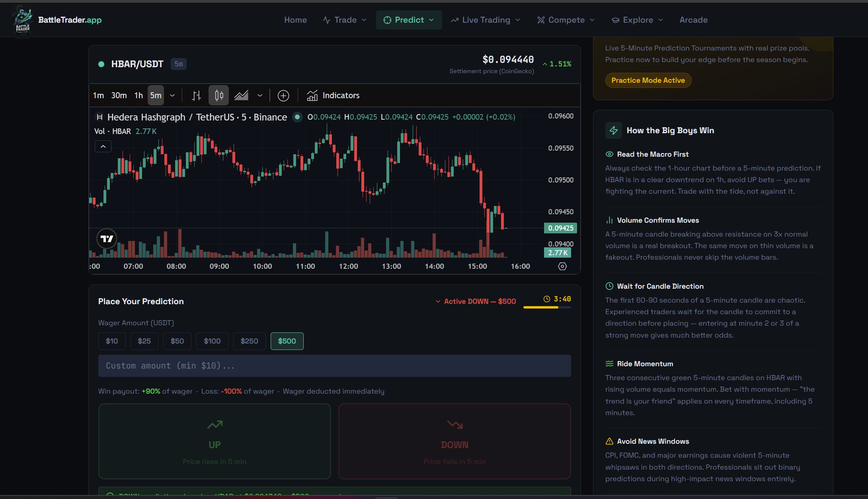Select the area chart style icon

241,95
